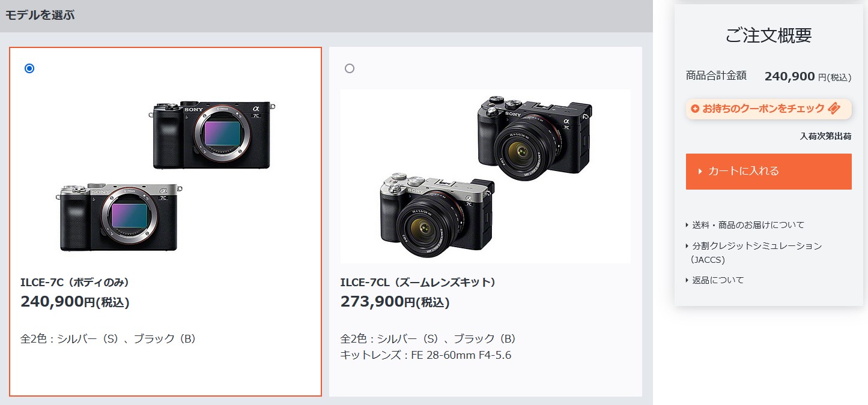Click arrow icon on カートに入れる button

coord(700,172)
